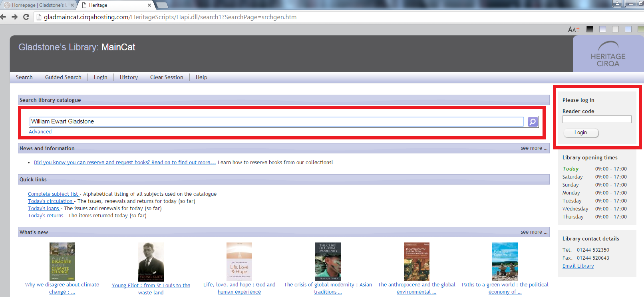Screen dimensions: 644x298
Task: Click the browser forward arrow
Action: pos(15,17)
